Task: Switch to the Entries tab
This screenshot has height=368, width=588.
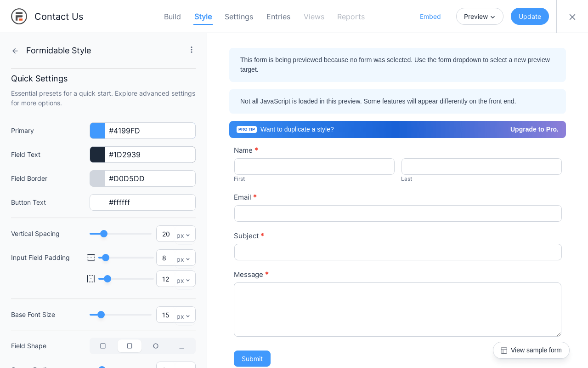Action: [278, 17]
